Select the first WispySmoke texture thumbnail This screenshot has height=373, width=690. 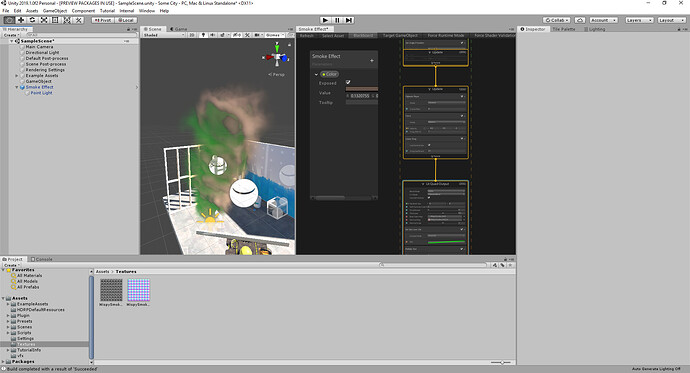tap(111, 290)
